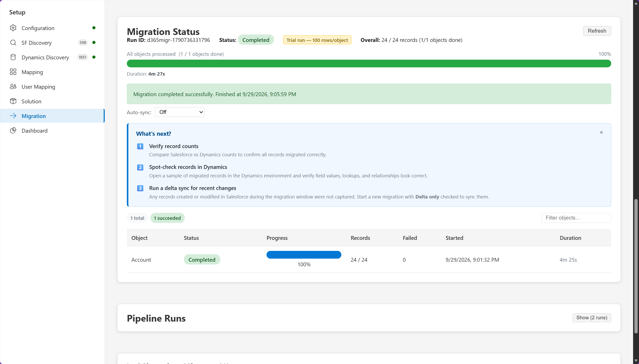Open User Mapping in the sidebar
The height and width of the screenshot is (364, 639).
[x=52, y=87]
